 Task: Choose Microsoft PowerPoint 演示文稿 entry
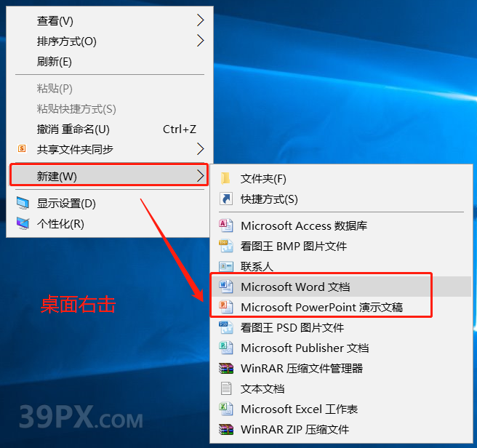pos(341,307)
